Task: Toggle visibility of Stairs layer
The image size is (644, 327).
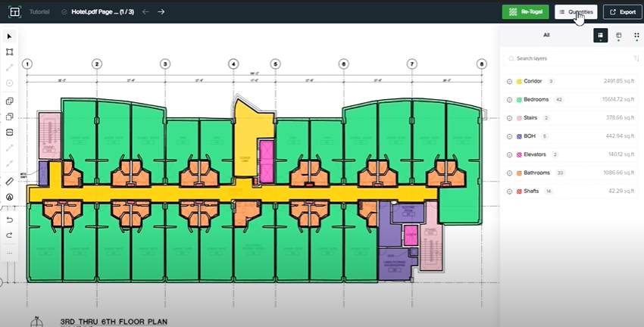Action: coord(509,118)
